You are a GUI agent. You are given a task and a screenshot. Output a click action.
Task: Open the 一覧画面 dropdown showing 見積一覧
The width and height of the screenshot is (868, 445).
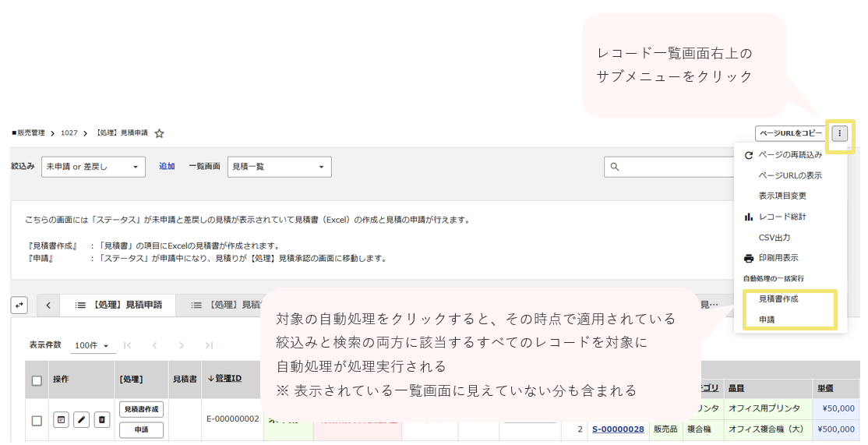(x=279, y=167)
